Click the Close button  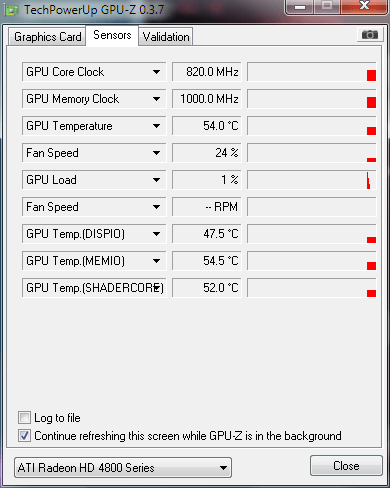(x=346, y=465)
